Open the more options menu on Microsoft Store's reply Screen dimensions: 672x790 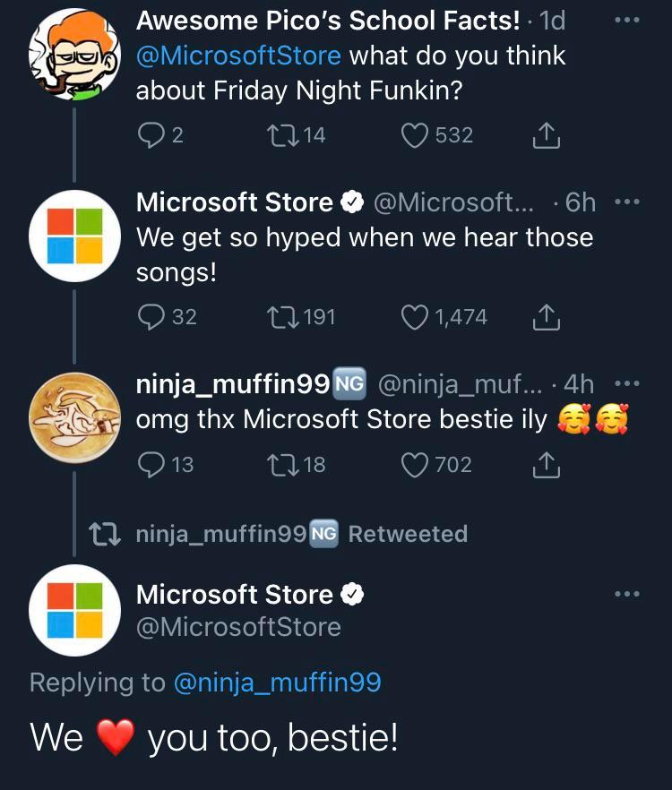tap(627, 201)
